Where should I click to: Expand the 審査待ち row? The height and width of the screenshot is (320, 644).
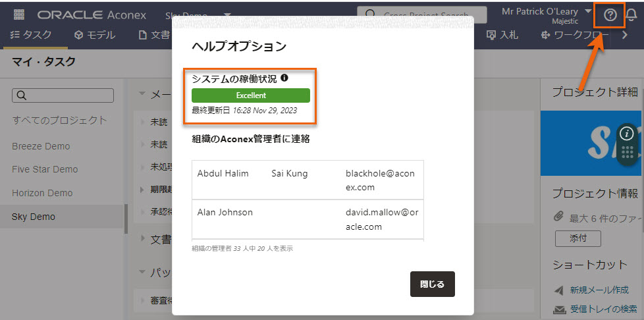pyautogui.click(x=142, y=300)
